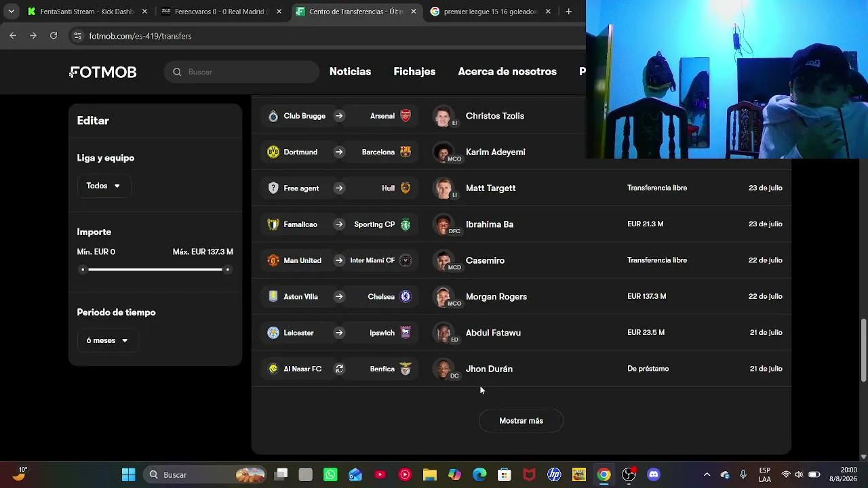Open a new browser tab
This screenshot has height=488, width=868.
pos(568,12)
